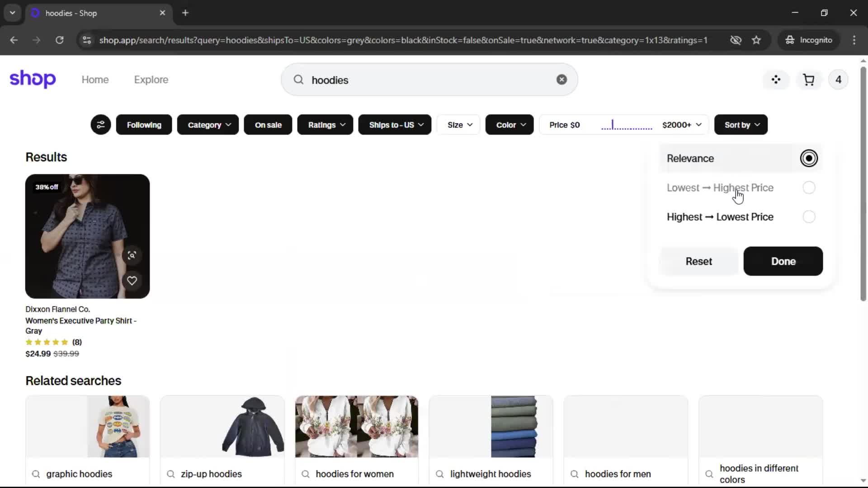Choose Highest to Lowest Price sorting
The image size is (868, 488).
tap(808, 217)
